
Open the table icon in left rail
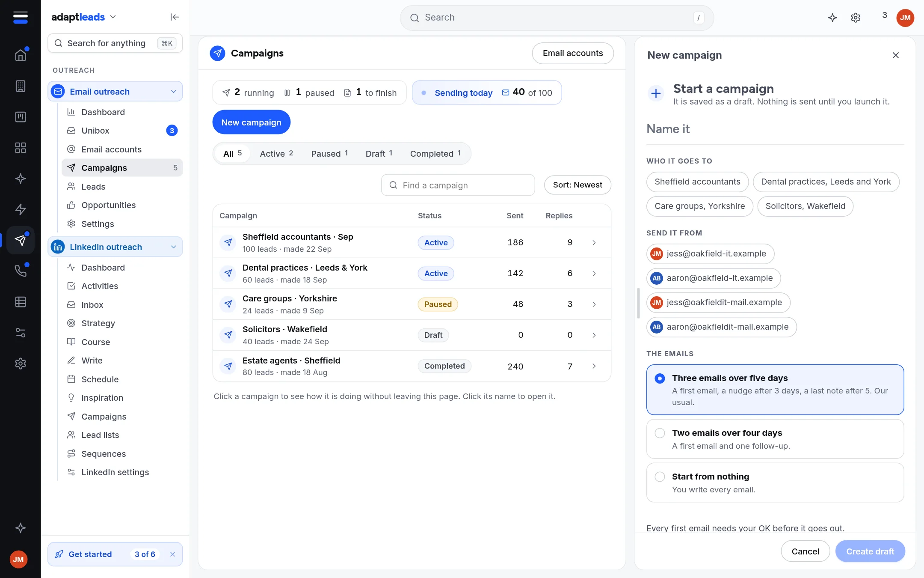pyautogui.click(x=21, y=302)
